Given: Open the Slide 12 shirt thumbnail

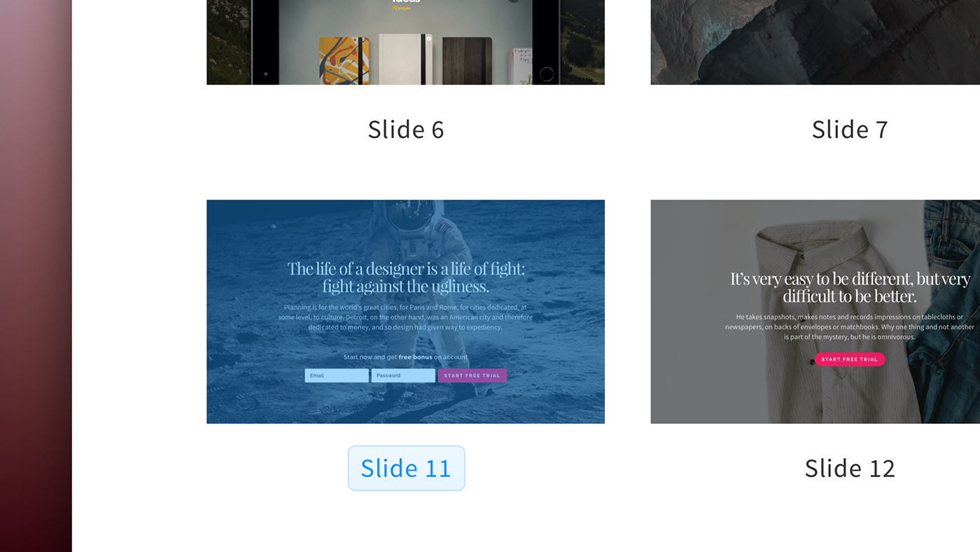Looking at the screenshot, I should [815, 312].
